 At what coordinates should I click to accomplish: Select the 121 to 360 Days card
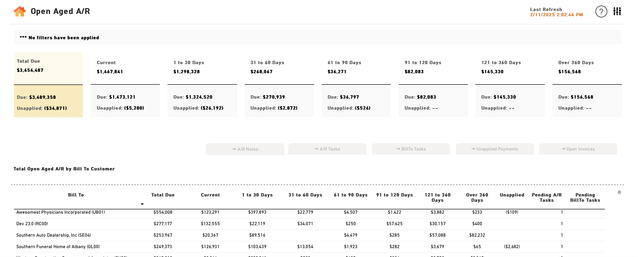pyautogui.click(x=510, y=85)
